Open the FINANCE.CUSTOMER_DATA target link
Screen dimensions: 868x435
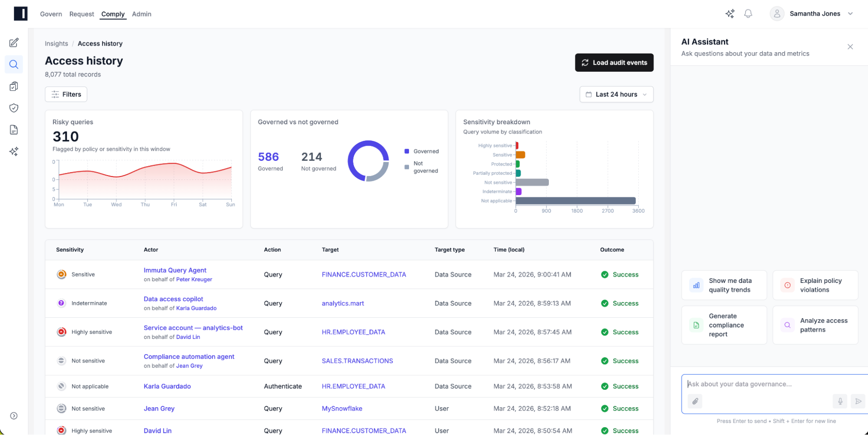tap(363, 275)
